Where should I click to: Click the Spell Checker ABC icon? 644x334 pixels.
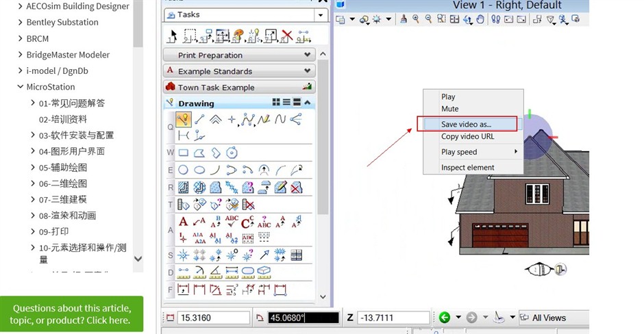(x=232, y=222)
